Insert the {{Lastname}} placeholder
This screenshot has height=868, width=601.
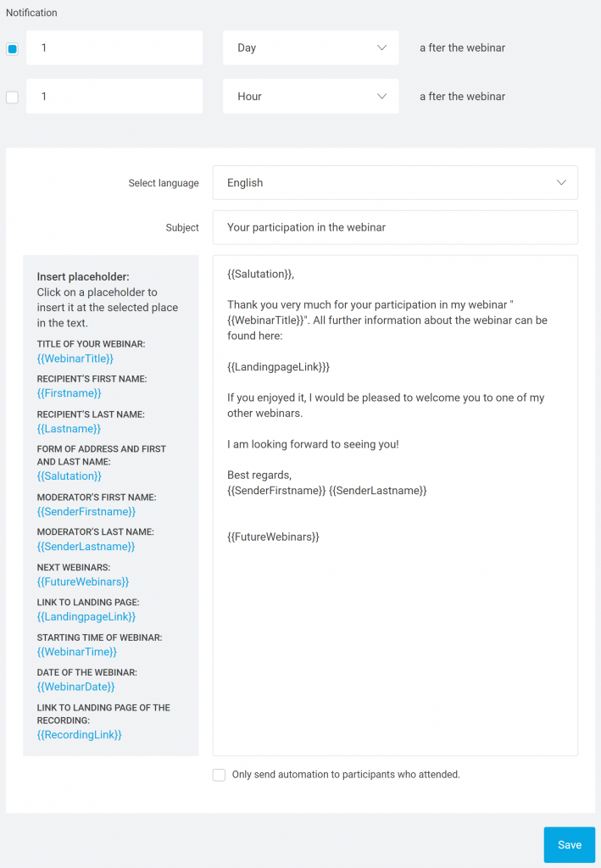tap(69, 428)
